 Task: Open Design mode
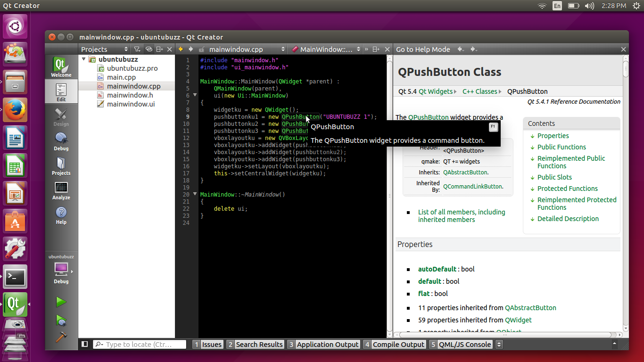61,115
